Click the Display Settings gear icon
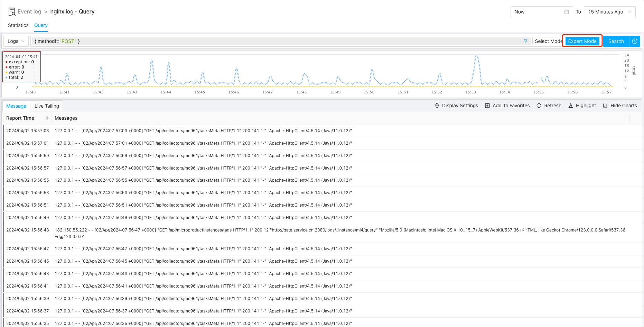 pos(437,106)
